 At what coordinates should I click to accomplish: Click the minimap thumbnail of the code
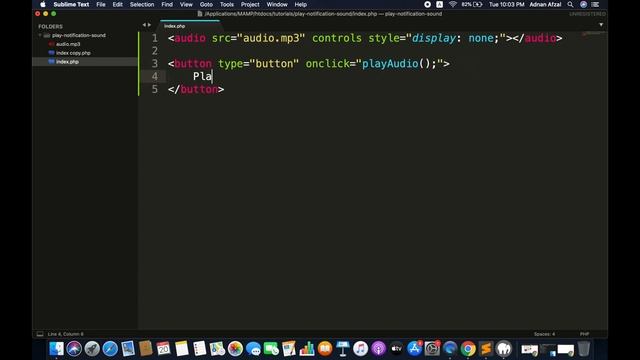pyautogui.click(x=593, y=34)
